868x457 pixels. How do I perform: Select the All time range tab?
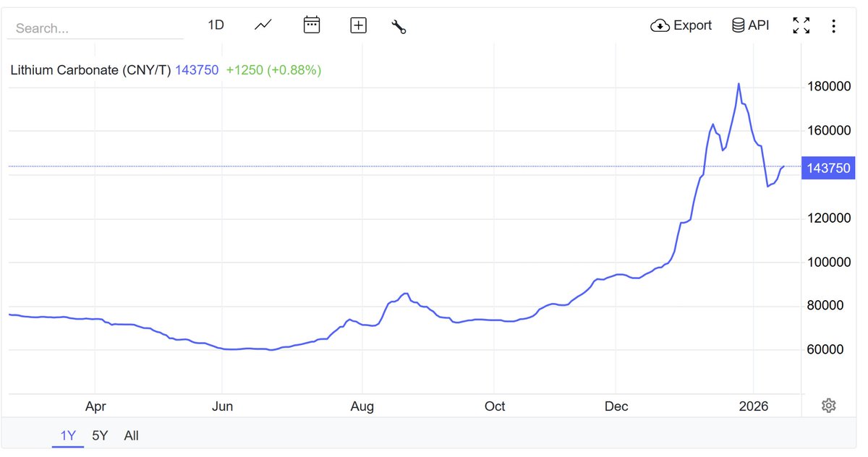point(132,435)
